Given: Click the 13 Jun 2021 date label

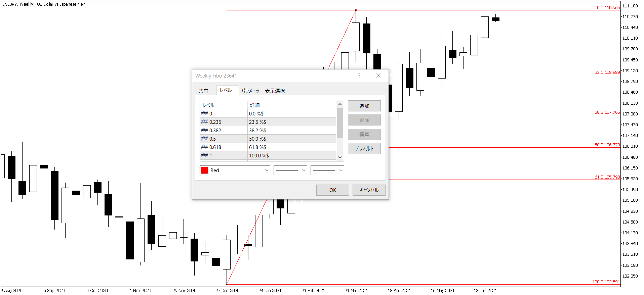Looking at the screenshot, I should 485,290.
